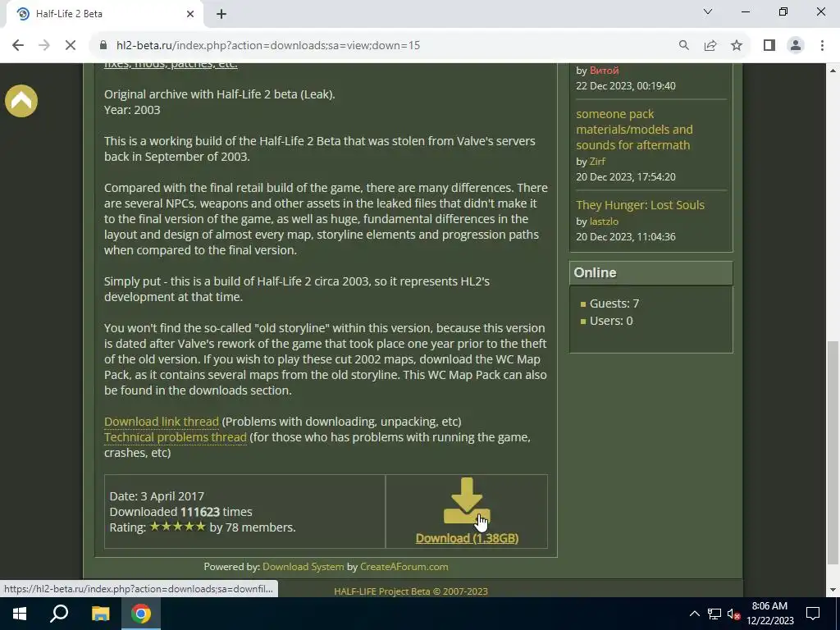This screenshot has height=630, width=840.
Task: Open the Download System link
Action: [304, 566]
